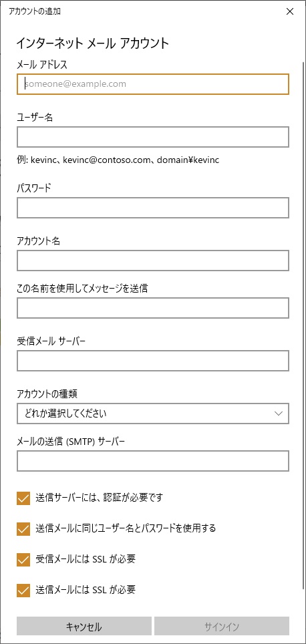The image size is (306, 644).
Task: Select the アカウント名 input box
Action: tap(153, 261)
